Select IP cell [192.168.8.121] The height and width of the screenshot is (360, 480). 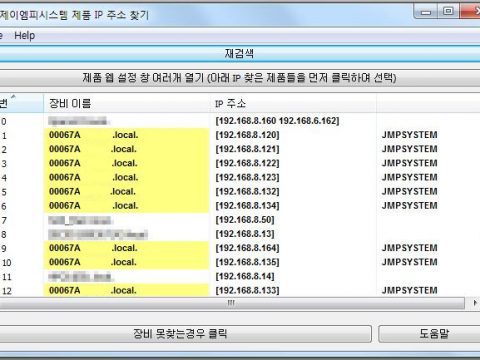[247, 149]
